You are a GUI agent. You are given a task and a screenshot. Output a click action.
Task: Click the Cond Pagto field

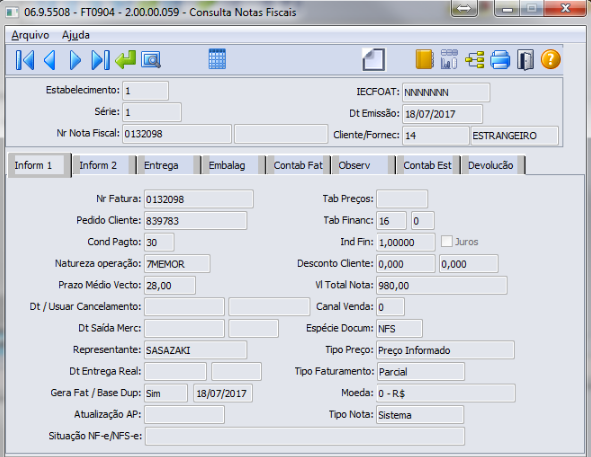click(159, 242)
